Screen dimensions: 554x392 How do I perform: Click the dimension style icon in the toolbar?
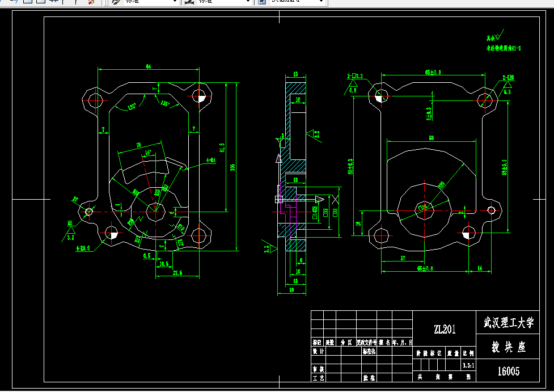pos(189,1)
